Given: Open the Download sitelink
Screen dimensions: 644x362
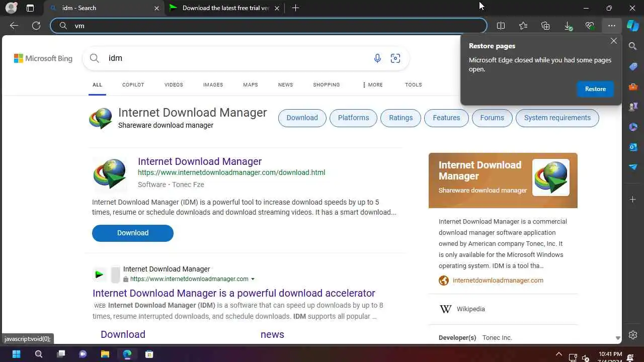Looking at the screenshot, I should pyautogui.click(x=123, y=334).
